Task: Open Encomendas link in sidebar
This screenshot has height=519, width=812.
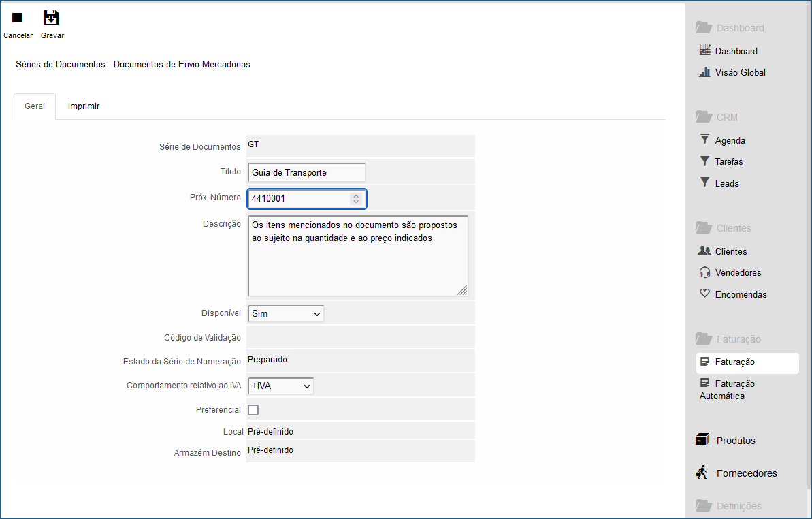Action: [741, 294]
